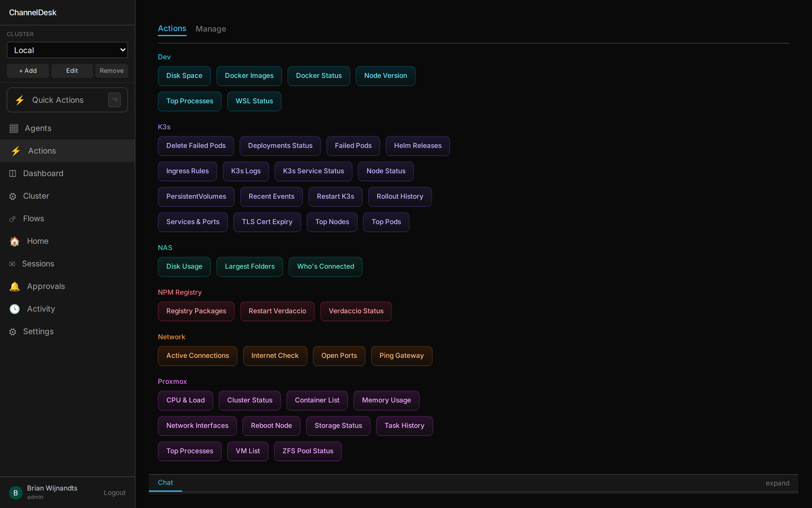Click the Node Status button
Screen dimensions: 812x508
point(386,171)
